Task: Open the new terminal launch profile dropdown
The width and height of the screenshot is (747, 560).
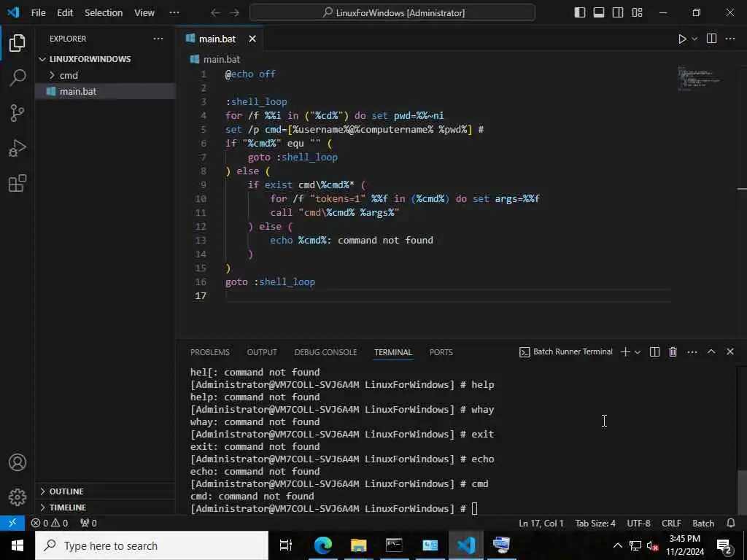Action: point(638,352)
